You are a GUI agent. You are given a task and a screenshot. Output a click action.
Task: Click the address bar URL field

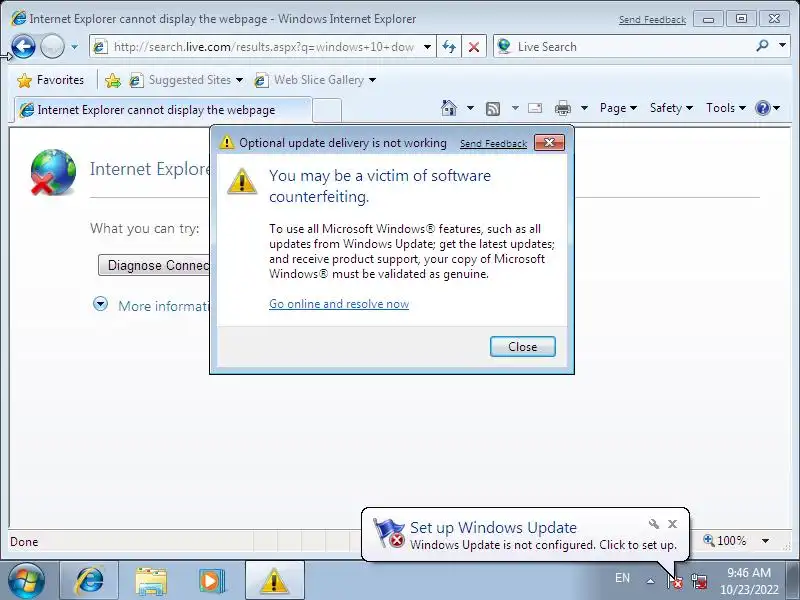(263, 47)
